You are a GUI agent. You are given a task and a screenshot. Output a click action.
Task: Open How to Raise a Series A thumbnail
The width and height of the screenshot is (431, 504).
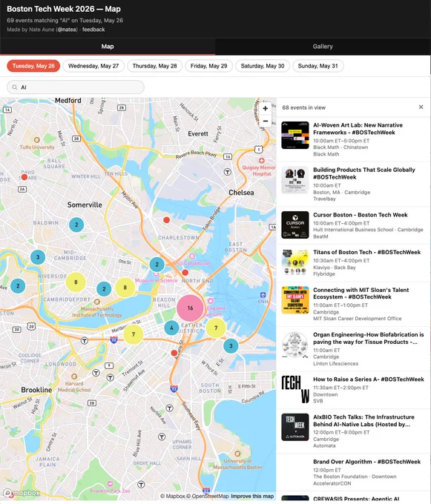tap(295, 389)
